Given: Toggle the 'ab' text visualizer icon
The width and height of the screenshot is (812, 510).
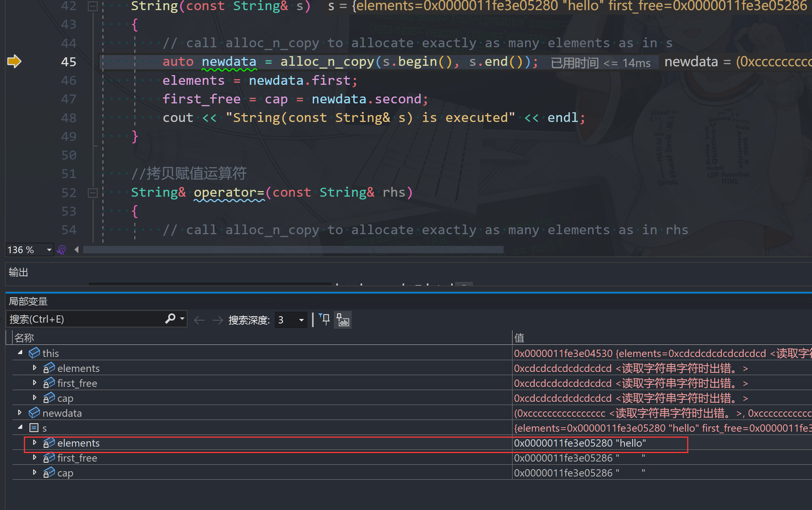Looking at the screenshot, I should [343, 320].
